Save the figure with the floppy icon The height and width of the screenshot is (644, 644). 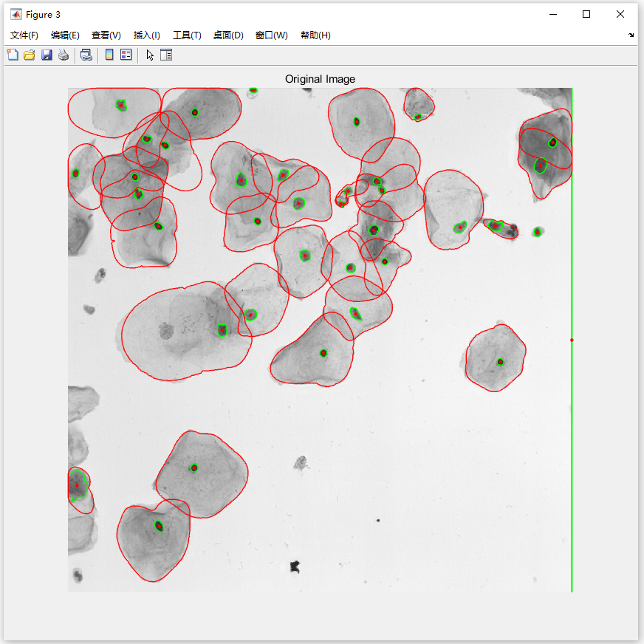47,55
